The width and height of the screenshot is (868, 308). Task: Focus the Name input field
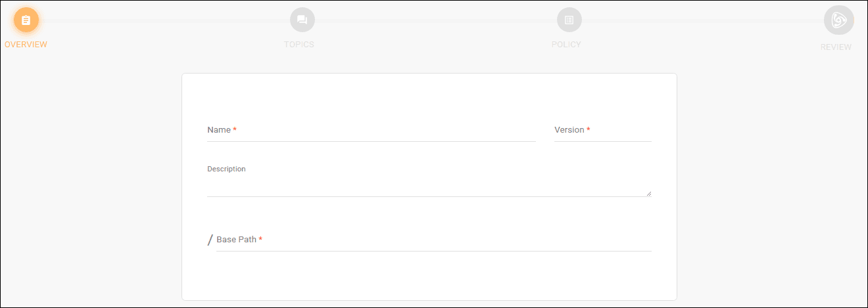coord(371,131)
